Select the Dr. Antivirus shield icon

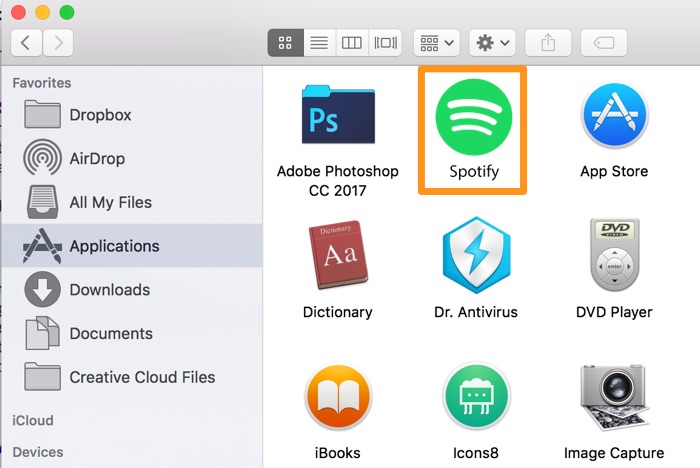(x=476, y=255)
